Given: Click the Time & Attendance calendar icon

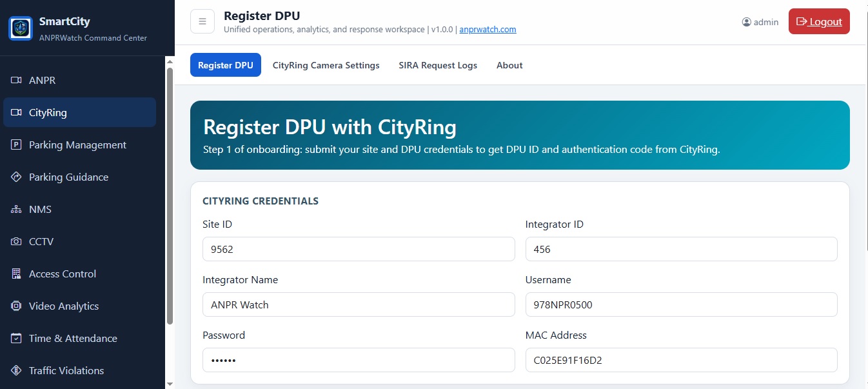Looking at the screenshot, I should 17,339.
